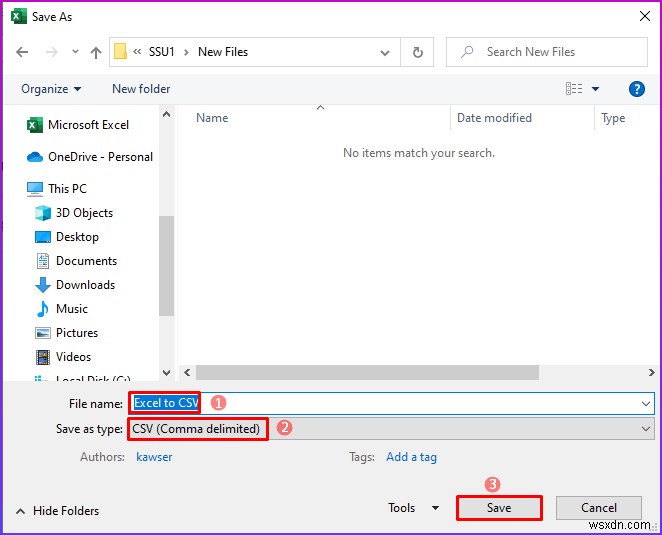Sort by Date modified column
The height and width of the screenshot is (535, 662).
point(494,118)
